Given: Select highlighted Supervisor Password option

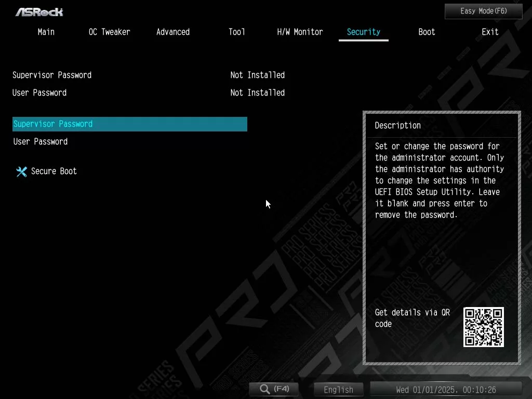Looking at the screenshot, I should click(x=129, y=124).
